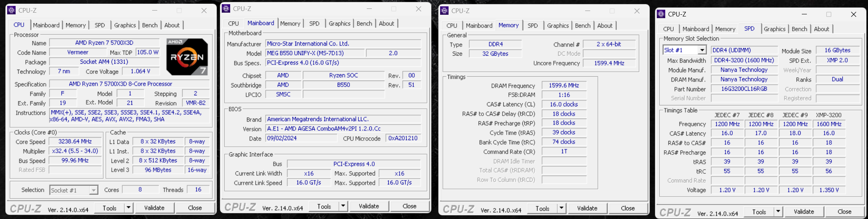Image resolution: width=868 pixels, height=219 pixels.
Task: Click Tools button in the CPU window
Action: [x=110, y=208]
